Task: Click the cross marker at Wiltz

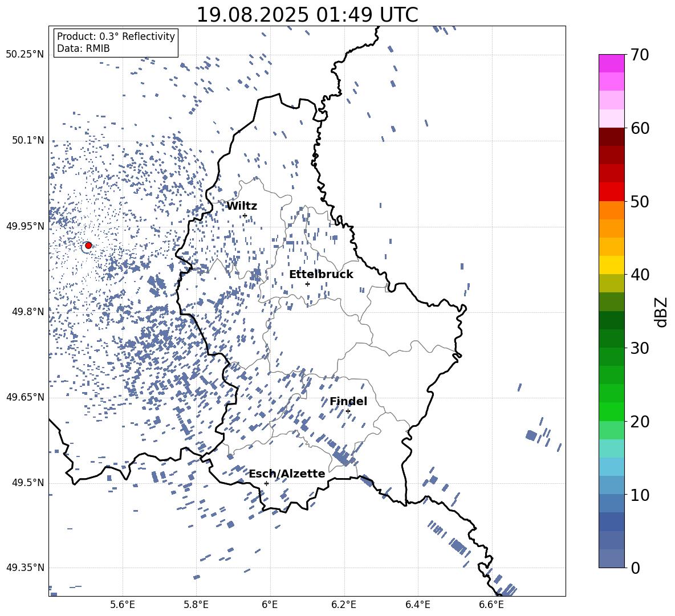Action: [x=245, y=215]
